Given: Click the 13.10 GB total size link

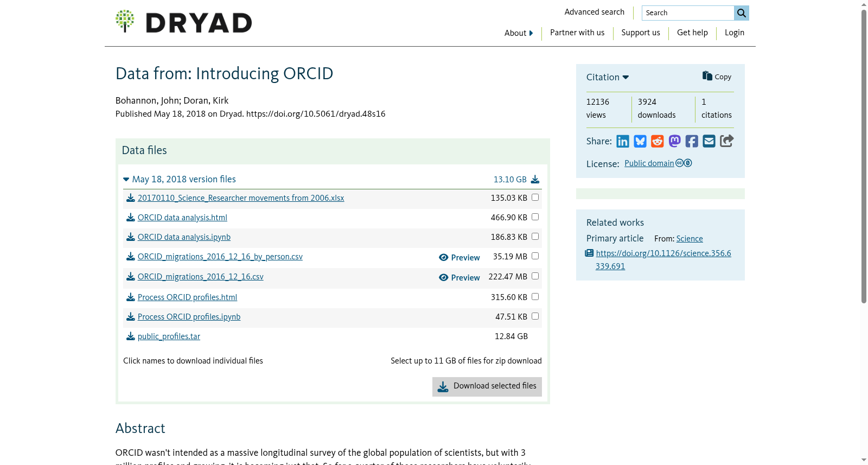Looking at the screenshot, I should [x=510, y=180].
